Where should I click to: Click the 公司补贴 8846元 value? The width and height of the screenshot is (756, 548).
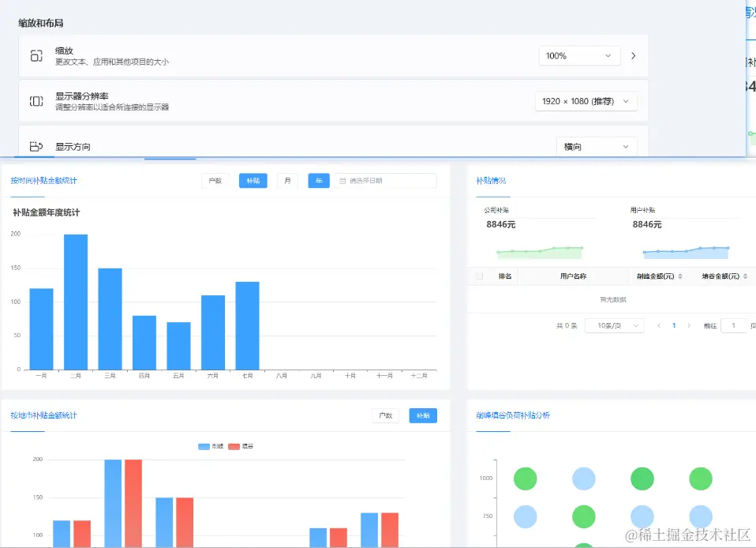click(501, 224)
